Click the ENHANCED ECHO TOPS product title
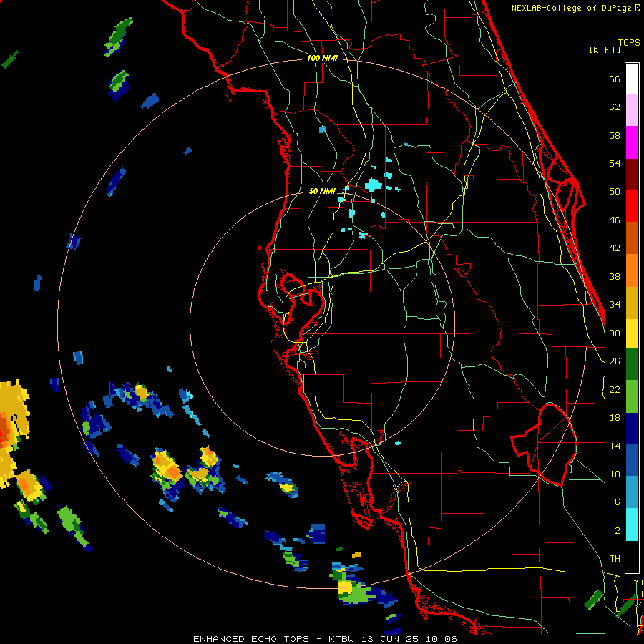This screenshot has width=644, height=644. 251,639
